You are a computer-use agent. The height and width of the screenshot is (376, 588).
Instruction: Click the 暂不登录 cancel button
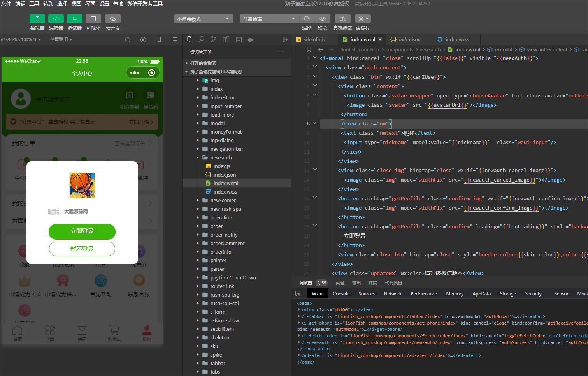tap(82, 249)
